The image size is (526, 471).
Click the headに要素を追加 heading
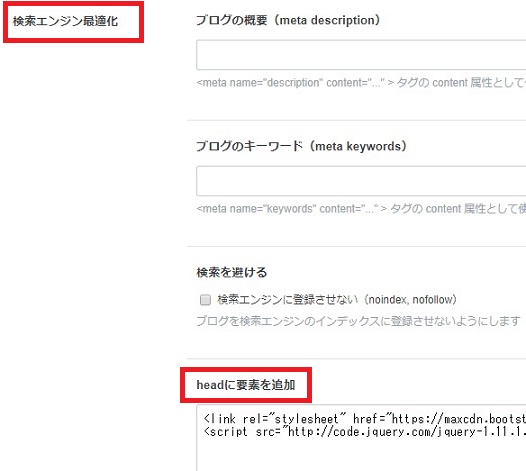(246, 385)
